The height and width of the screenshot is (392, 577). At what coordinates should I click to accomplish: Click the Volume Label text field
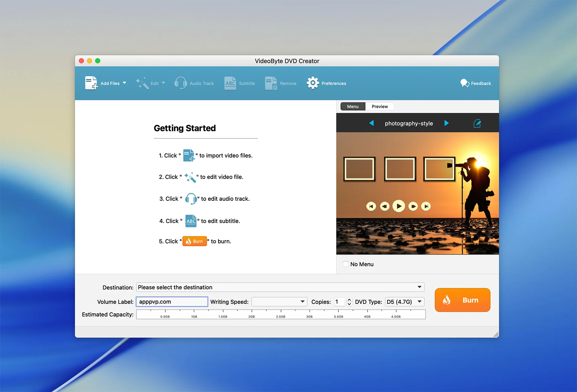(172, 302)
